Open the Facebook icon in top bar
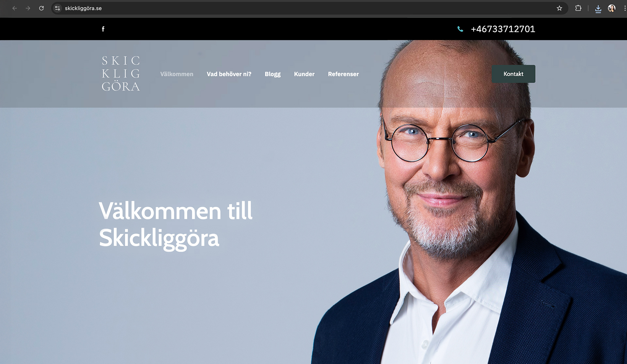Image resolution: width=627 pixels, height=364 pixels. [103, 29]
